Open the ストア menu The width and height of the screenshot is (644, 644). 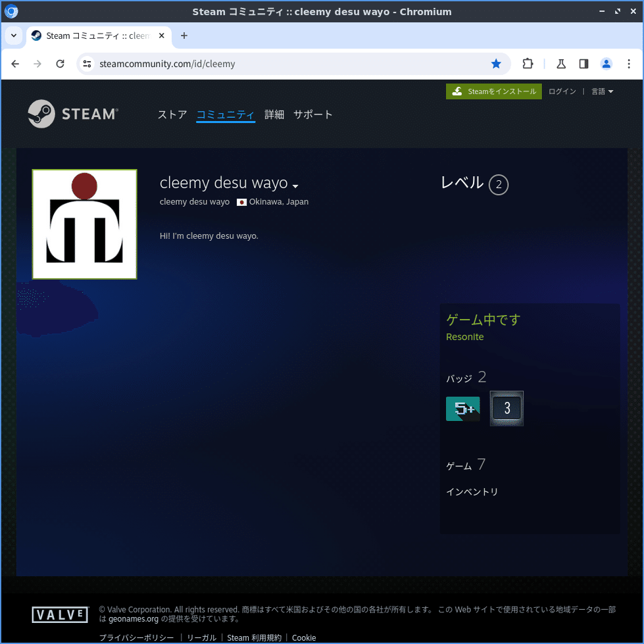(172, 114)
